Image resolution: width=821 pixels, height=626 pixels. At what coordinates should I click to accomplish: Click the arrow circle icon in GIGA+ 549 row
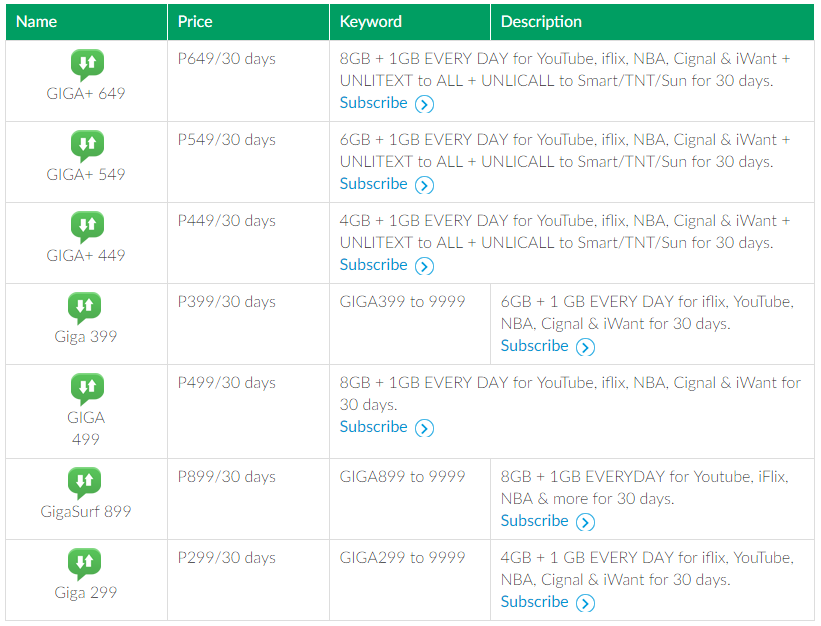click(x=425, y=185)
